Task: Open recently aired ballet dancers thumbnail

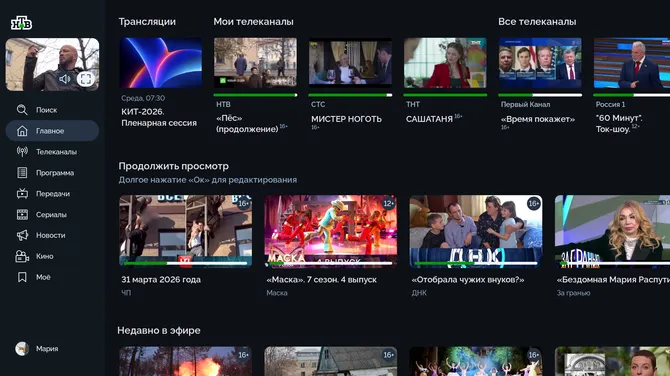Action: [476, 361]
